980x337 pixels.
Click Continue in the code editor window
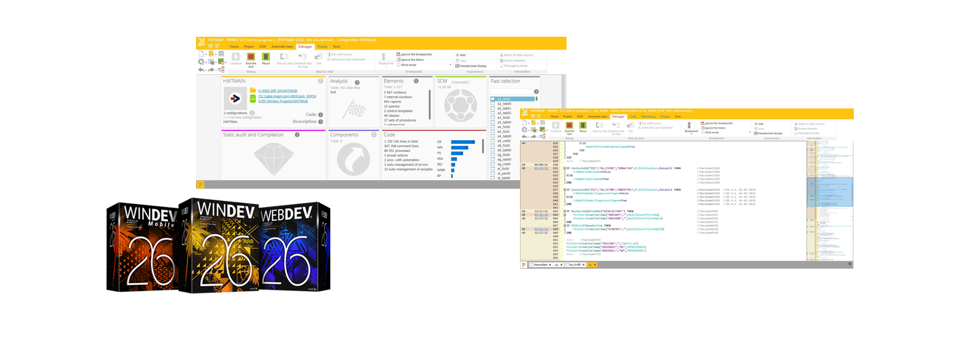(556, 127)
